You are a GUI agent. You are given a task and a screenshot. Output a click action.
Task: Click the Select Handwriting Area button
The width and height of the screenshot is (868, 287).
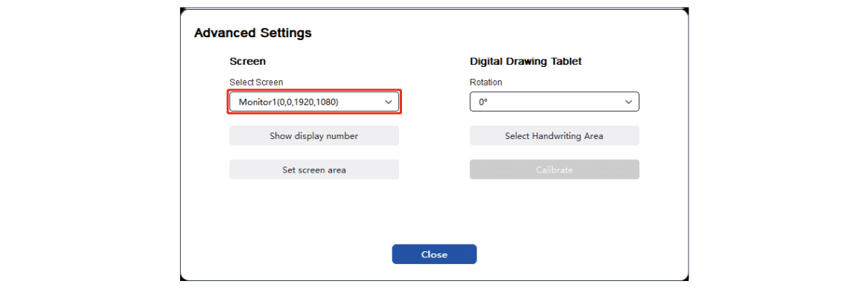554,136
